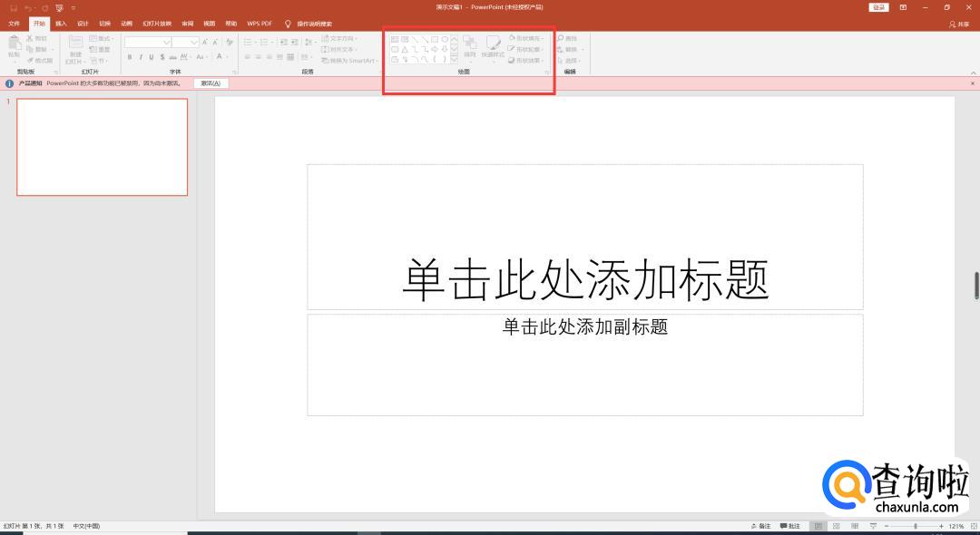Open the Shape Fill dropdown
The image size is (980, 535).
coord(526,38)
